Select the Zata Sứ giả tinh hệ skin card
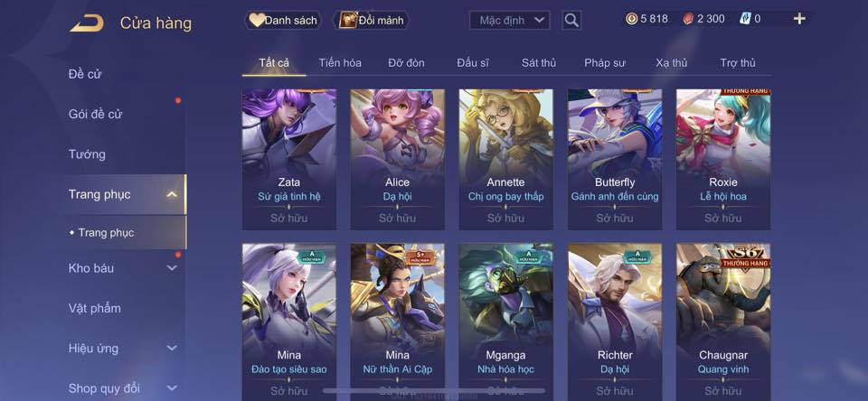 (289, 159)
